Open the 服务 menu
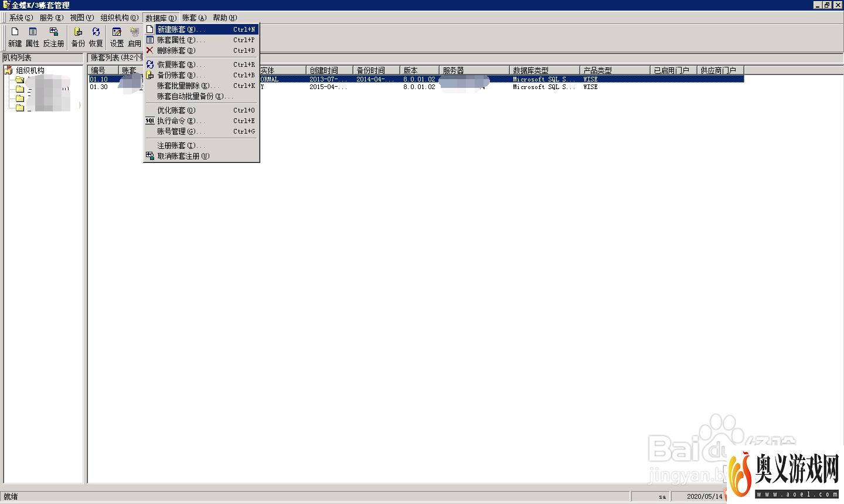 [x=51, y=18]
